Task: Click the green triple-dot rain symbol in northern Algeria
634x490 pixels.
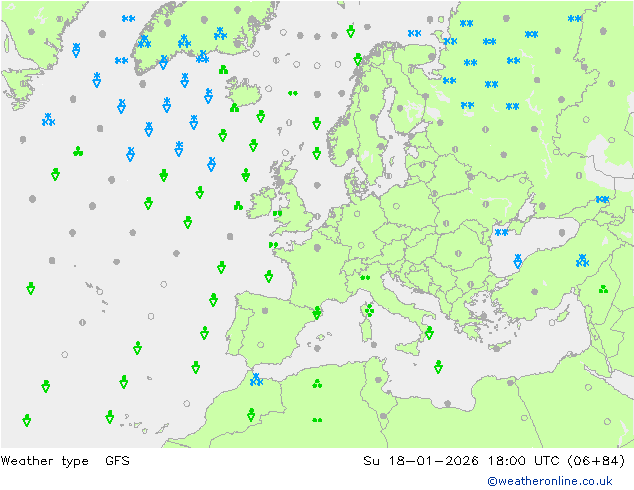Action: coord(317,383)
